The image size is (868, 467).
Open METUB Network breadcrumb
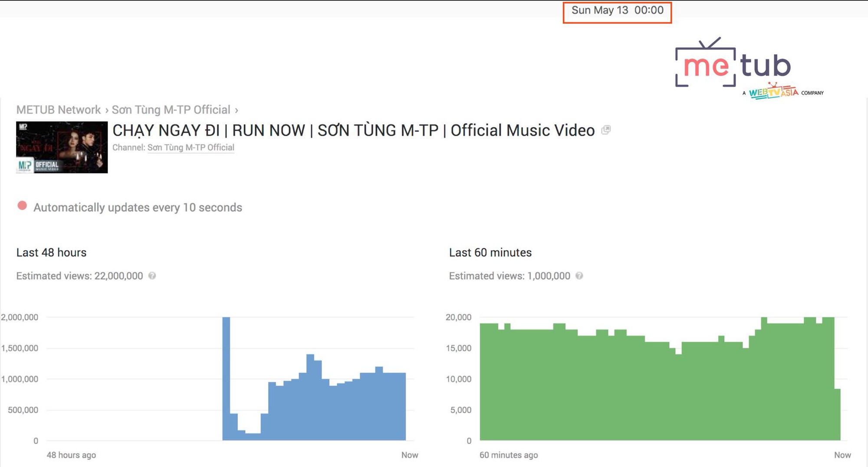click(x=59, y=110)
